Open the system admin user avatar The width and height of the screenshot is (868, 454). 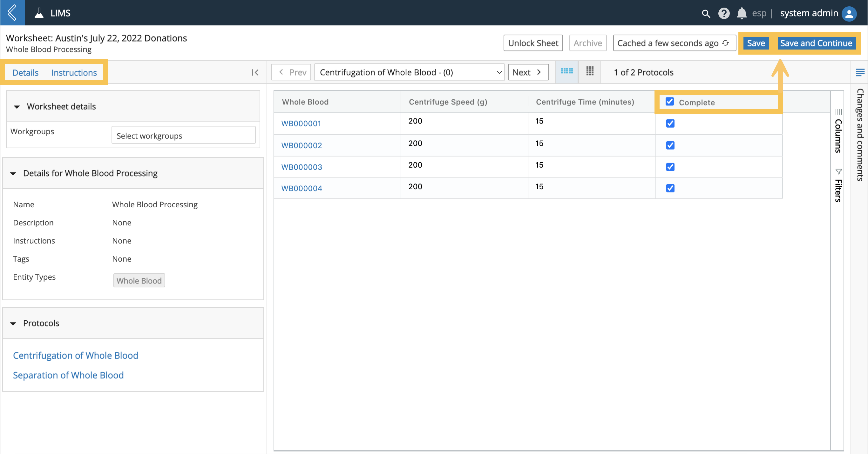click(x=849, y=13)
